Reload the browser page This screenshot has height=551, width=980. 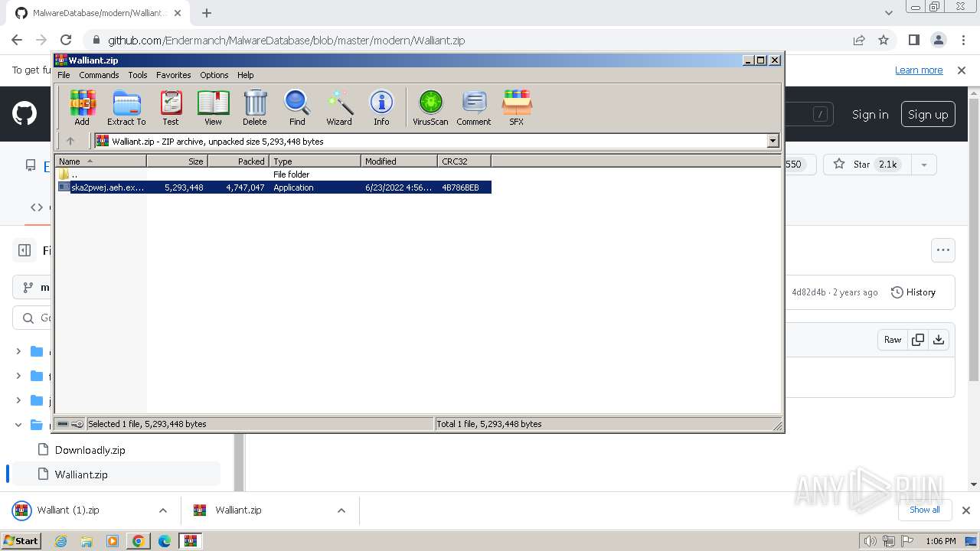66,40
